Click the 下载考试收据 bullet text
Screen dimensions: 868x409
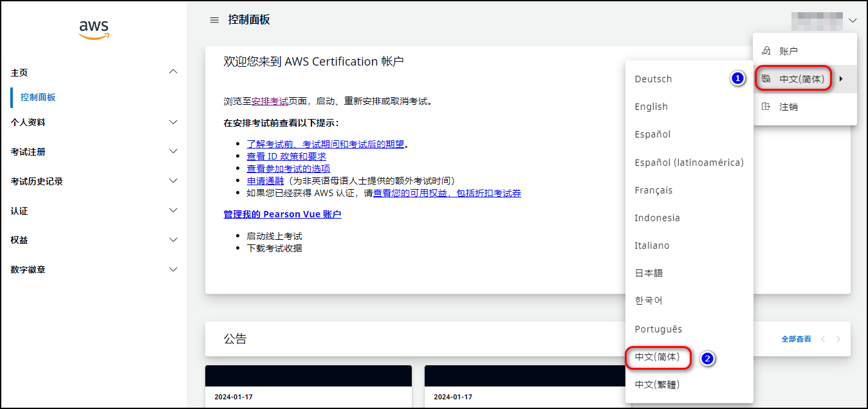pyautogui.click(x=274, y=248)
